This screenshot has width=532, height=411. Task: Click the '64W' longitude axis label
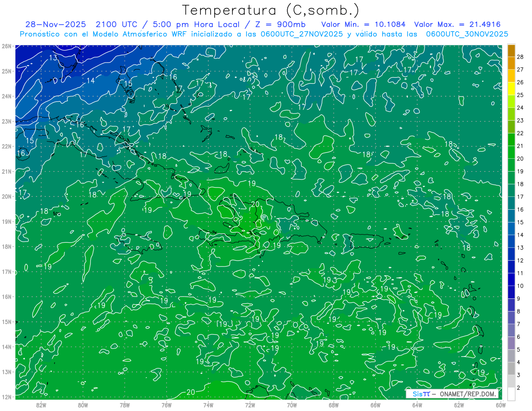coord(417,405)
